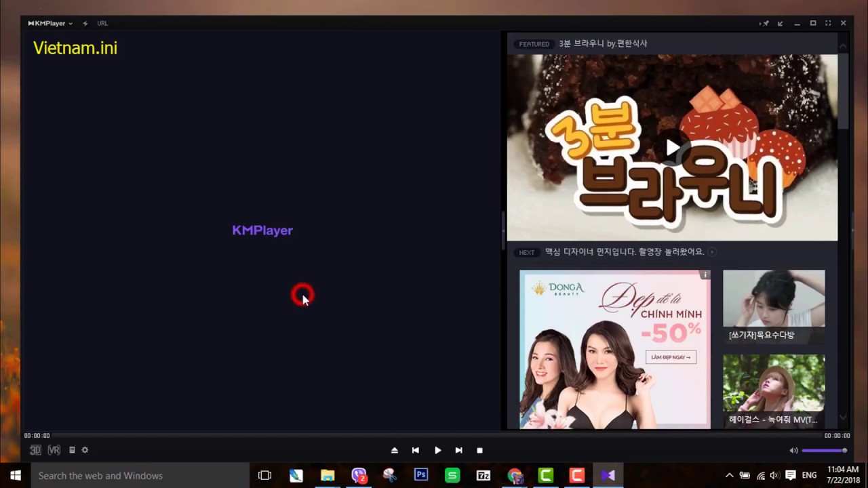The width and height of the screenshot is (868, 488).
Task: Toggle 3D mode
Action: click(35, 450)
